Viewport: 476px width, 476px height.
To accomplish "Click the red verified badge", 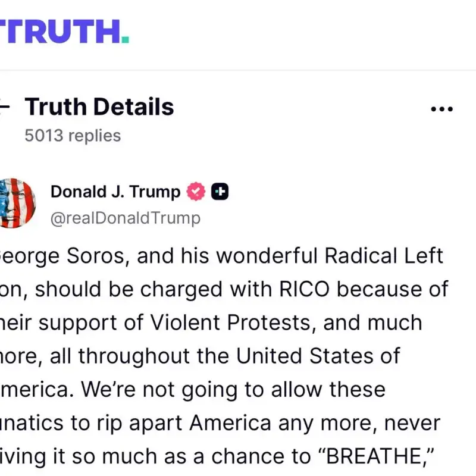I will tap(196, 192).
